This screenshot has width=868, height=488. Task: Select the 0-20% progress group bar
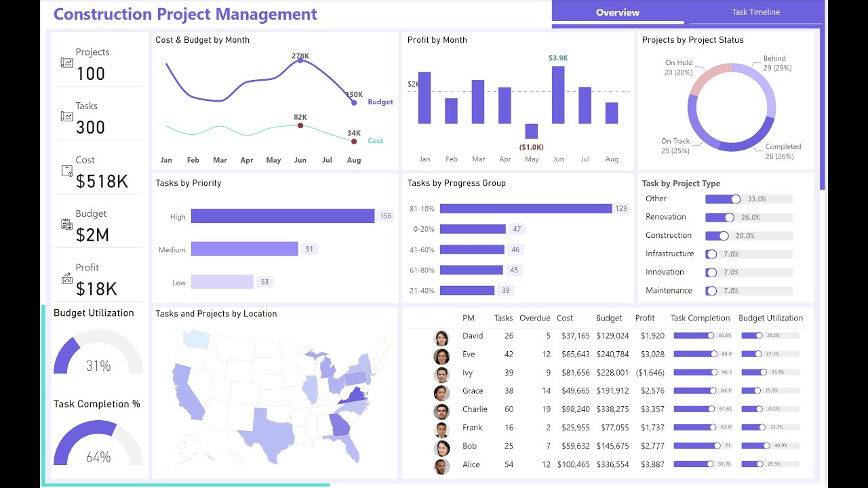pyautogui.click(x=473, y=229)
